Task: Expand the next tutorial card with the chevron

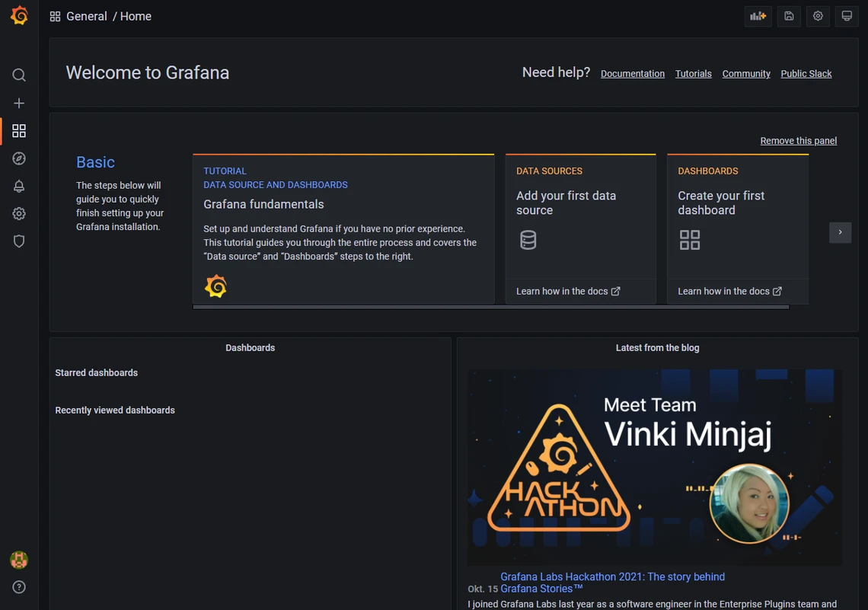Action: 840,232
